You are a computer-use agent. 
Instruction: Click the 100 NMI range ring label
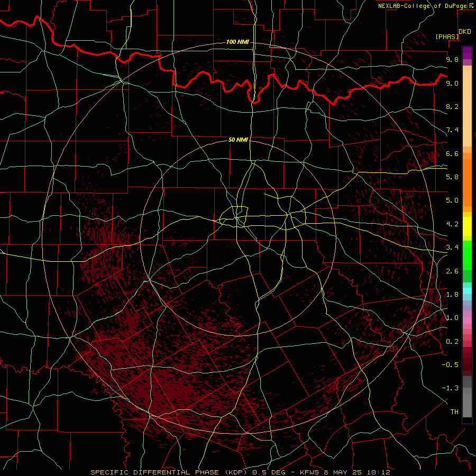[237, 42]
